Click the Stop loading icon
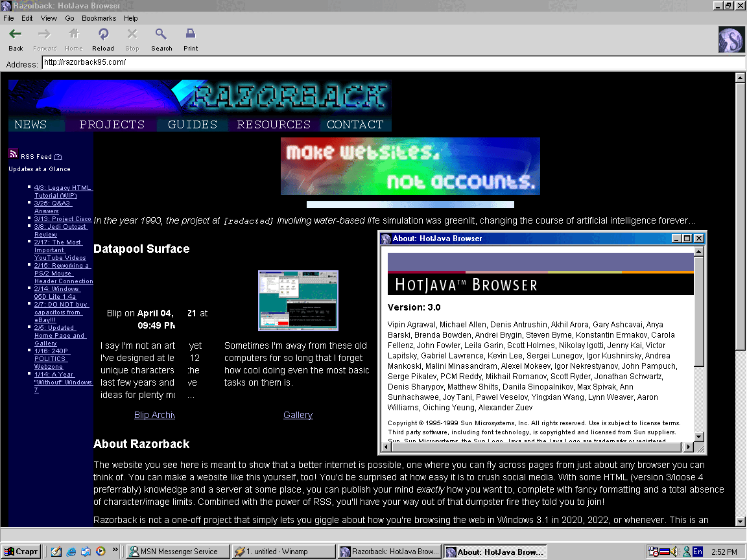This screenshot has height=560, width=747. pyautogui.click(x=132, y=34)
